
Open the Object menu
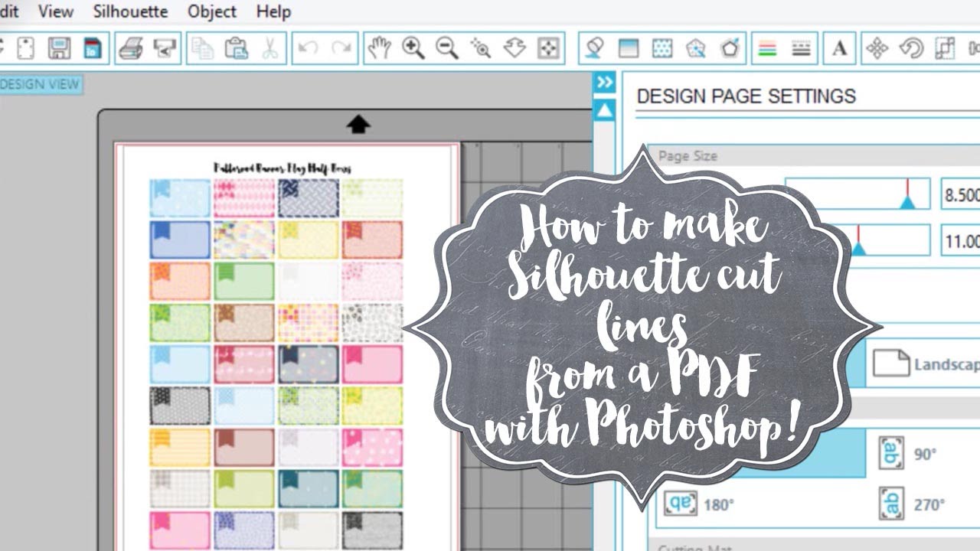[212, 11]
